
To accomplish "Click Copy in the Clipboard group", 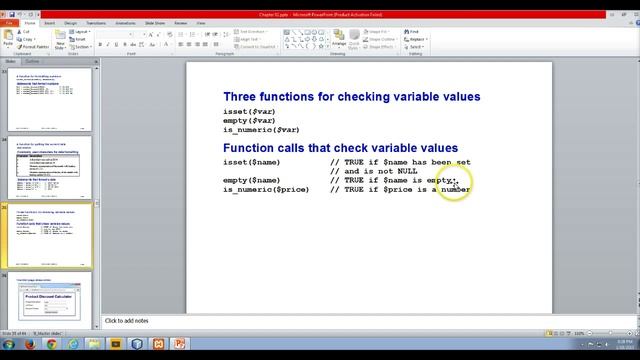I will point(26,39).
